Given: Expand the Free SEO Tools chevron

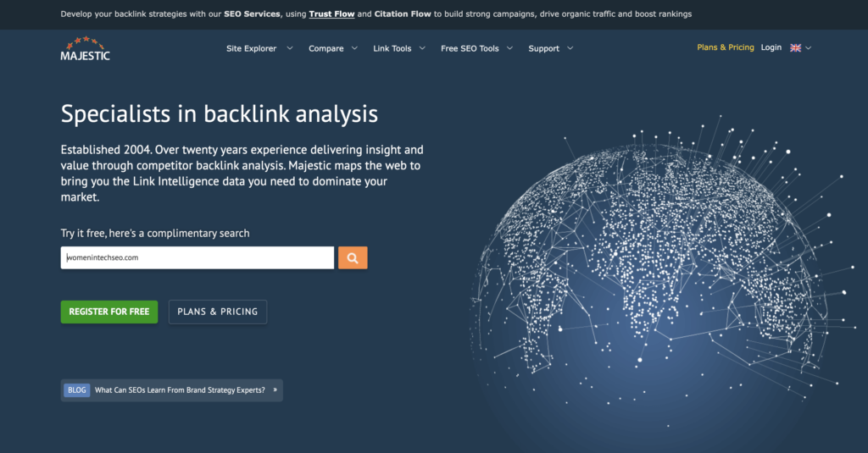Looking at the screenshot, I should tap(509, 48).
